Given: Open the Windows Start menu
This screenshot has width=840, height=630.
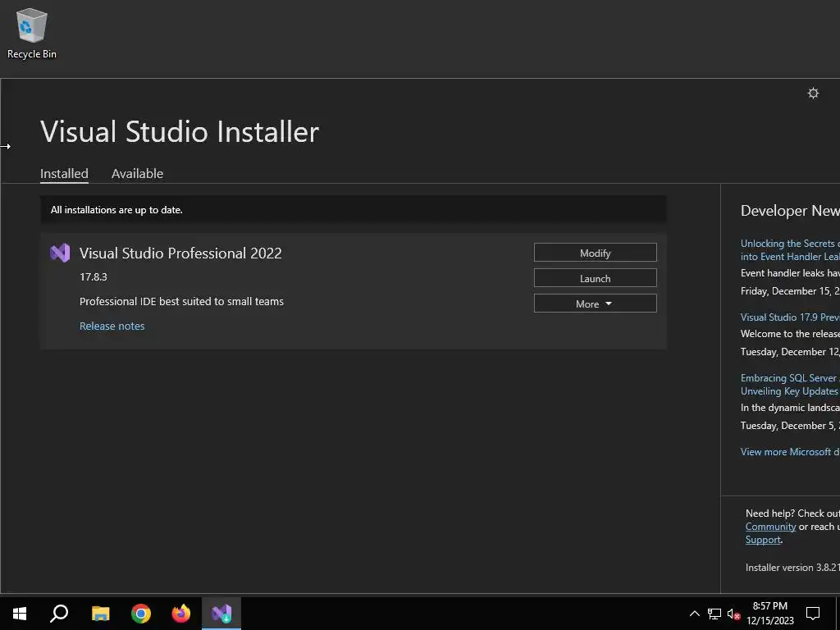Looking at the screenshot, I should pyautogui.click(x=20, y=614).
